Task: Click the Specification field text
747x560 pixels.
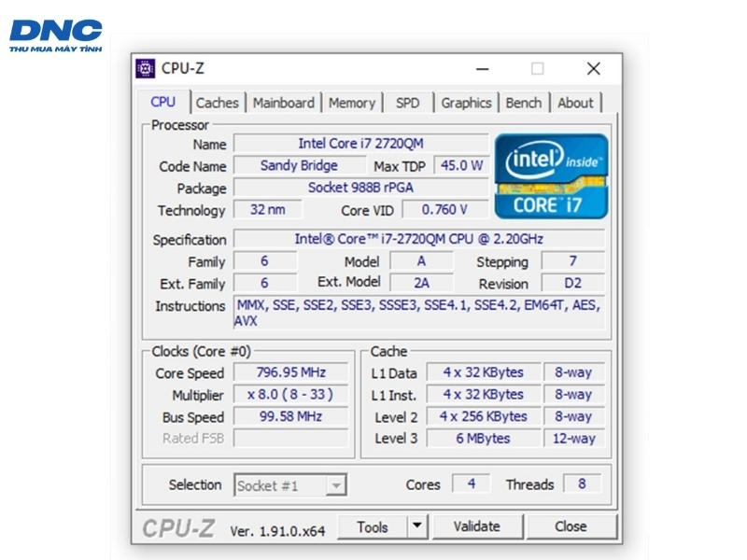Action: click(419, 239)
